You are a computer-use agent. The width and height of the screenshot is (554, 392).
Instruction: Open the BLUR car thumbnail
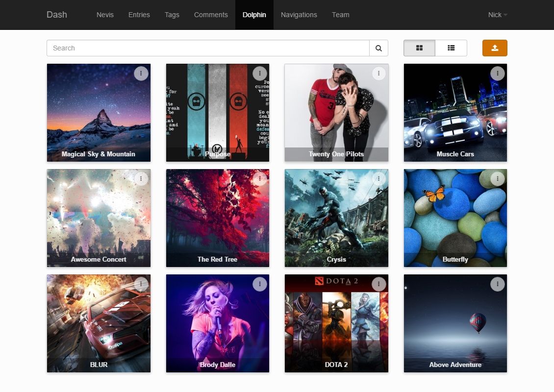(99, 323)
